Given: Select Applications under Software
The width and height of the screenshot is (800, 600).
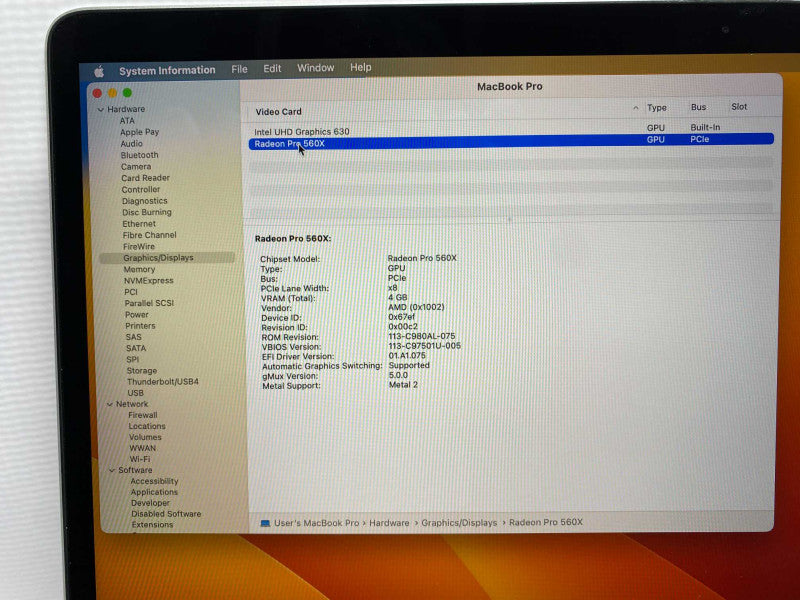Looking at the screenshot, I should point(154,492).
